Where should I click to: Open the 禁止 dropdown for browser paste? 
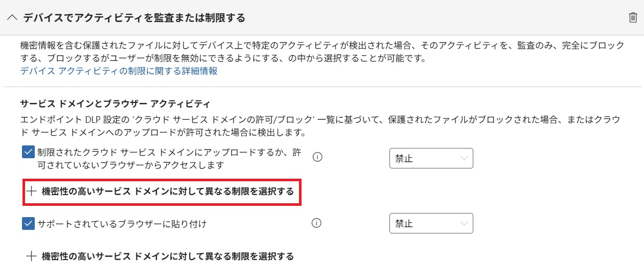431,223
